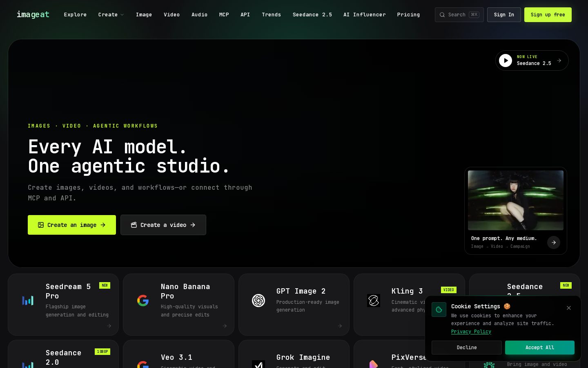588x368 pixels.
Task: Open the AI Influencer page
Action: point(364,15)
